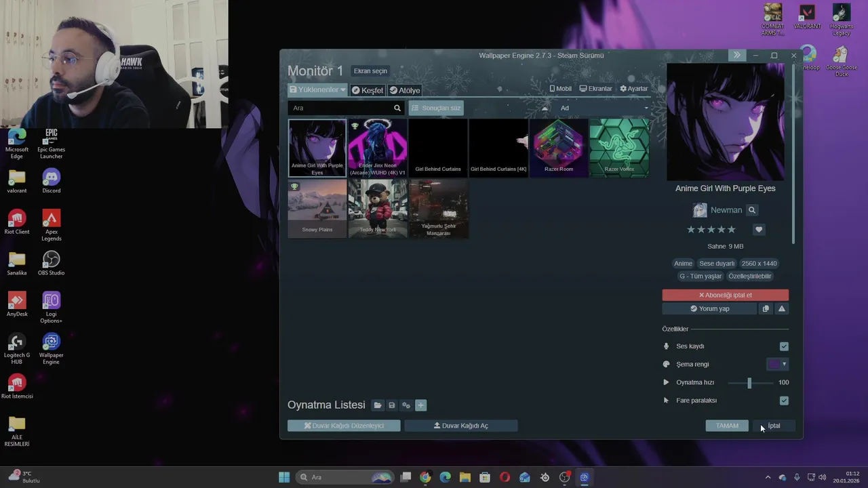Open Ayarlar settings gear
Screen dimensions: 868x488
633,89
